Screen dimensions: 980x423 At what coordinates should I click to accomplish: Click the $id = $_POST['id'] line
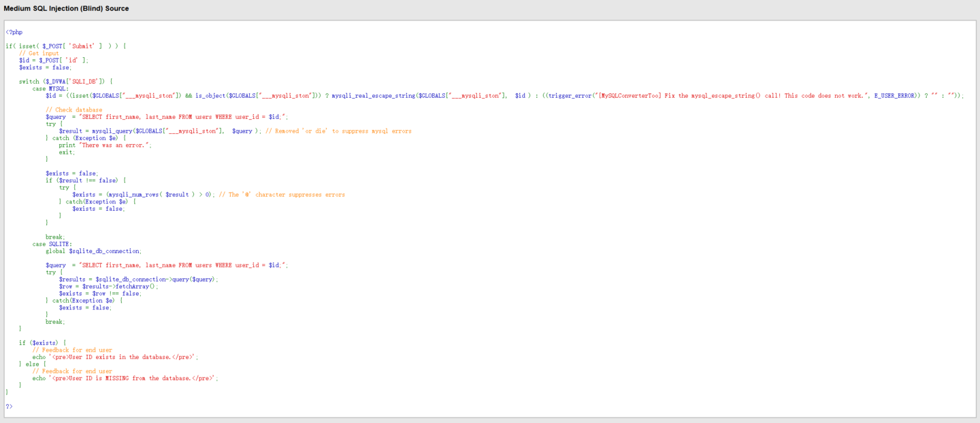pos(54,60)
